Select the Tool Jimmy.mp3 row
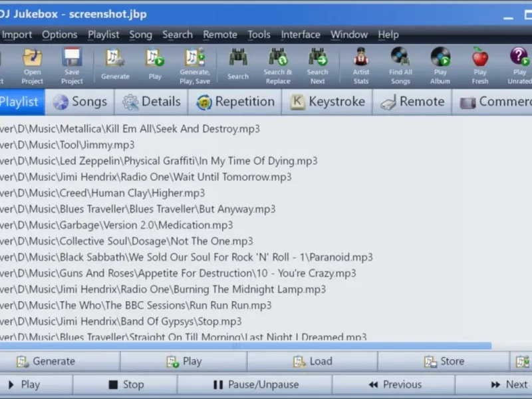The height and width of the screenshot is (399, 532). coord(266,145)
